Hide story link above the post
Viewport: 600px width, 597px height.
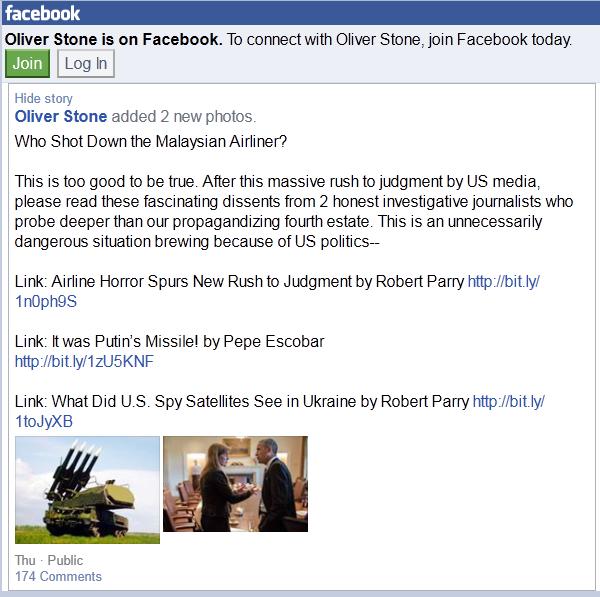coord(43,98)
